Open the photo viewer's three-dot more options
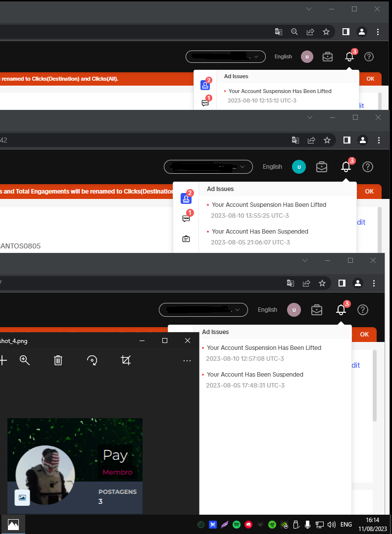This screenshot has width=392, height=534. 187,361
